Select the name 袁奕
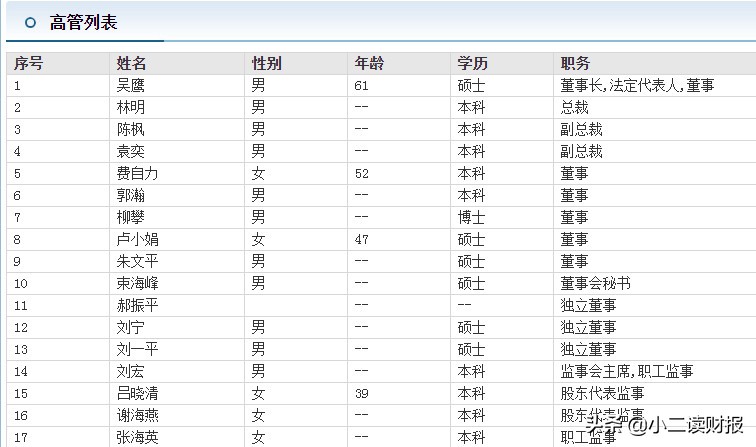The width and height of the screenshot is (756, 447). click(131, 151)
